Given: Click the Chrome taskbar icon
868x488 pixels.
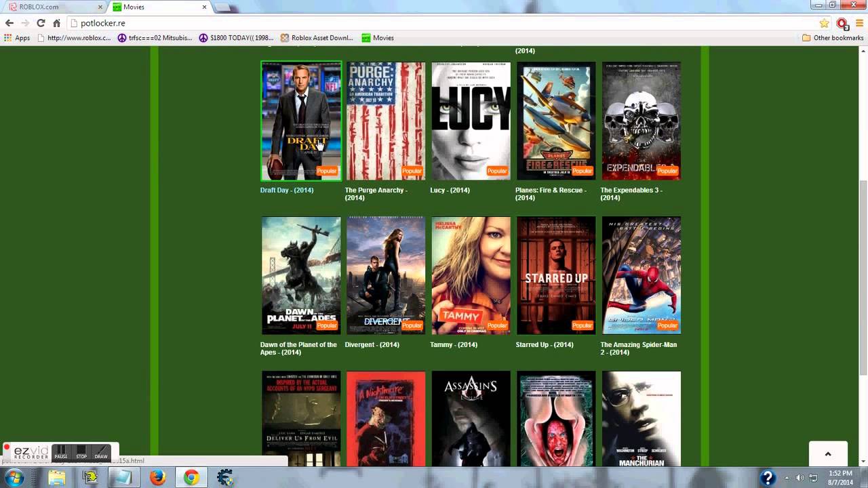Looking at the screenshot, I should (191, 478).
